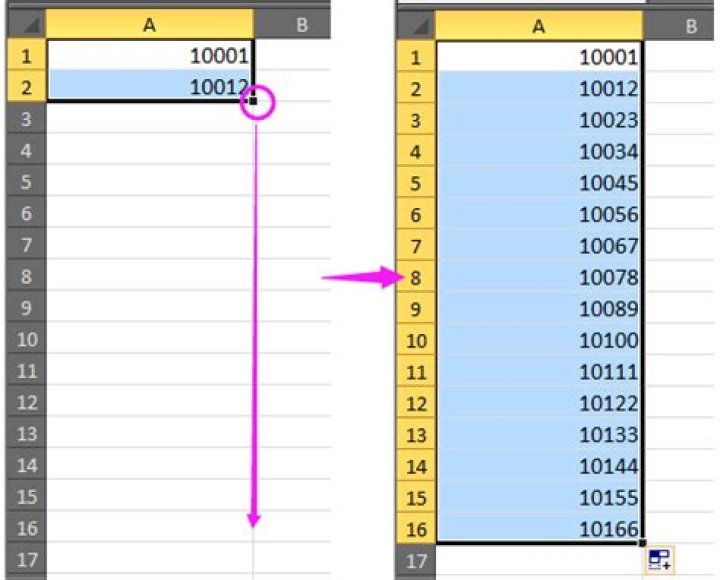Image resolution: width=720 pixels, height=580 pixels.
Task: Select cell 10001 in the filled-series sheet
Action: tap(539, 57)
